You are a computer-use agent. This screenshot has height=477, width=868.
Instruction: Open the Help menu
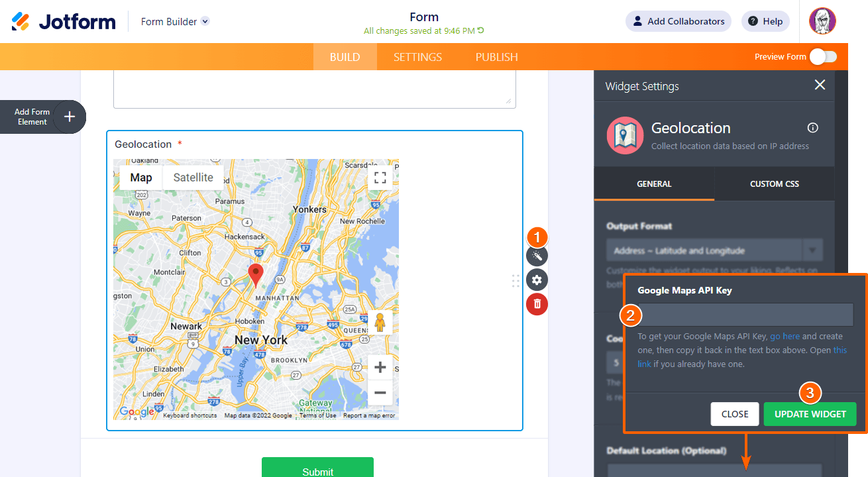point(765,21)
